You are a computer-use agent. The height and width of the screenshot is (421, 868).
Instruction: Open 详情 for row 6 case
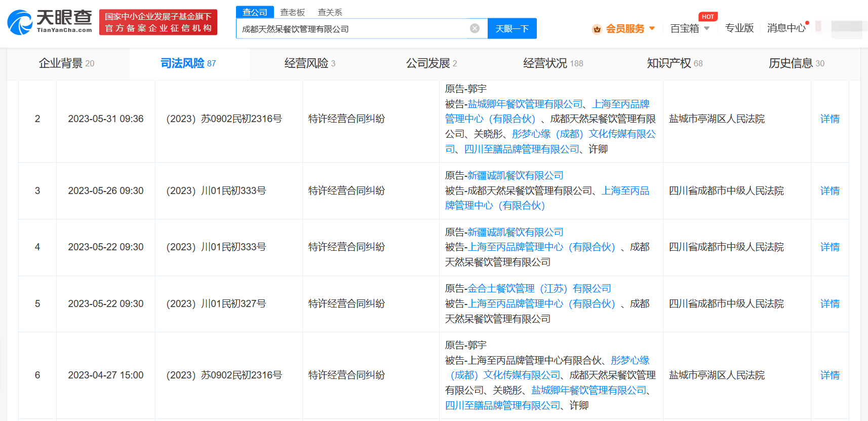click(x=830, y=375)
